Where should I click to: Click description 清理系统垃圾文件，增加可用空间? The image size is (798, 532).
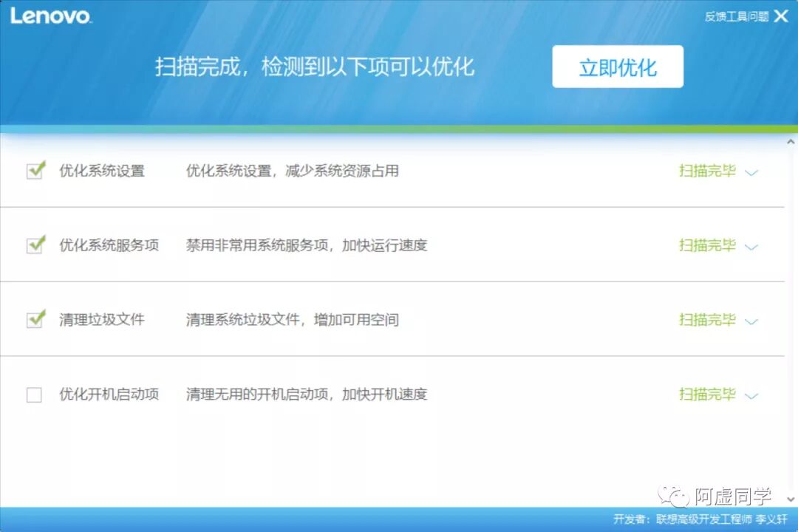click(x=292, y=320)
